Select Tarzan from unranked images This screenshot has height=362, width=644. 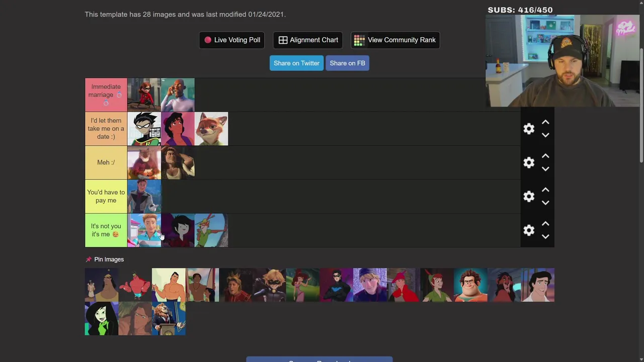135,319
